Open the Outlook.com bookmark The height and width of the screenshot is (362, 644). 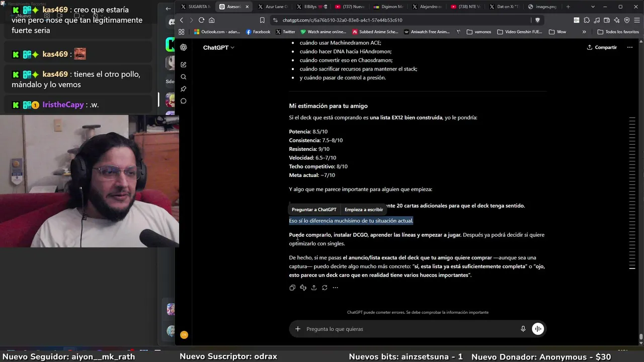coord(217,32)
